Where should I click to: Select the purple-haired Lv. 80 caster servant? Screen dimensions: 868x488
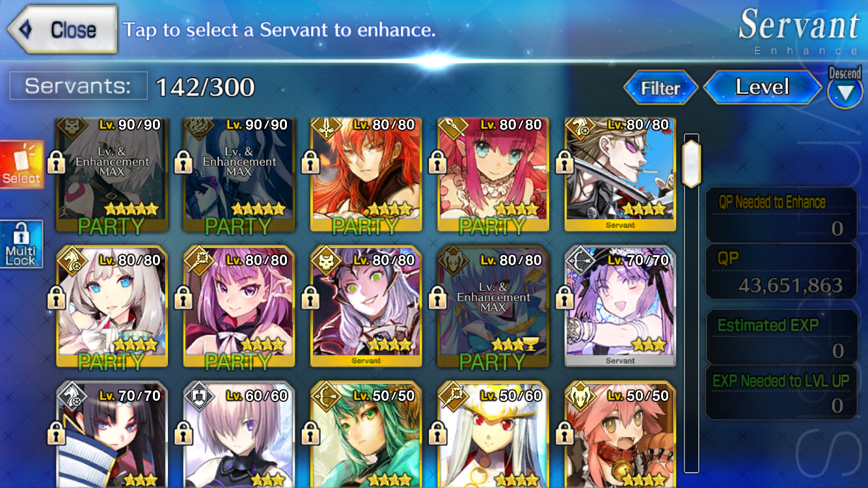[239, 306]
